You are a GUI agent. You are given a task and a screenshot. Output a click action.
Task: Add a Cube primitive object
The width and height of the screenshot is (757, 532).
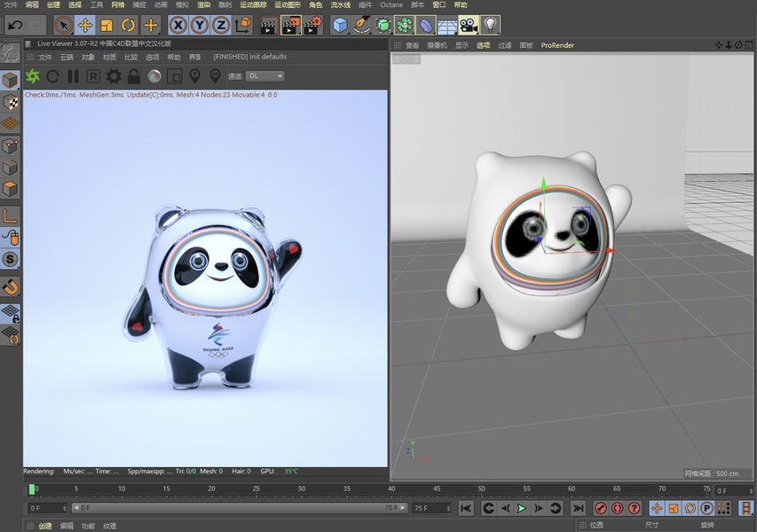(x=341, y=25)
